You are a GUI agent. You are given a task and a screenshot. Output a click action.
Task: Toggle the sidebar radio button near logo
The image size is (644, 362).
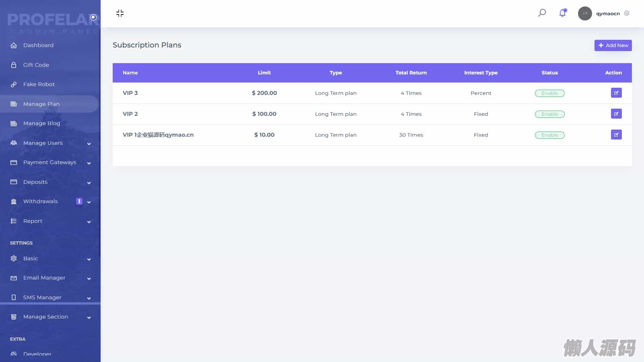pos(93,17)
